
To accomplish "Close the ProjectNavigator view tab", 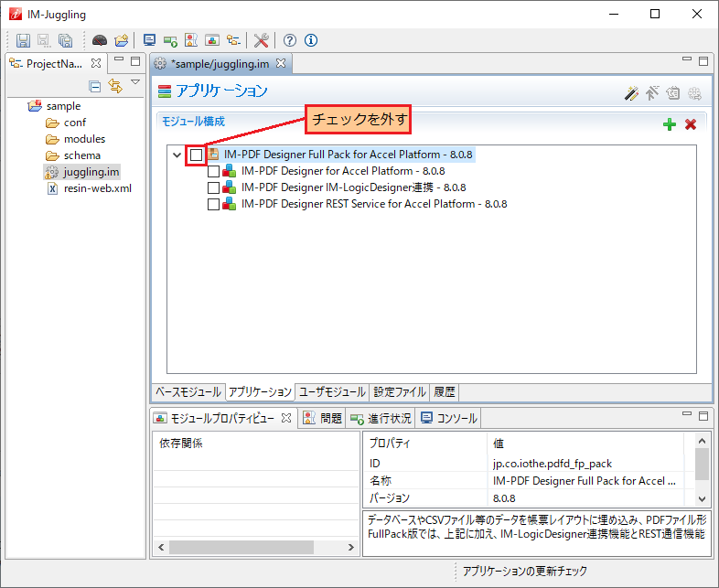I will (x=96, y=63).
